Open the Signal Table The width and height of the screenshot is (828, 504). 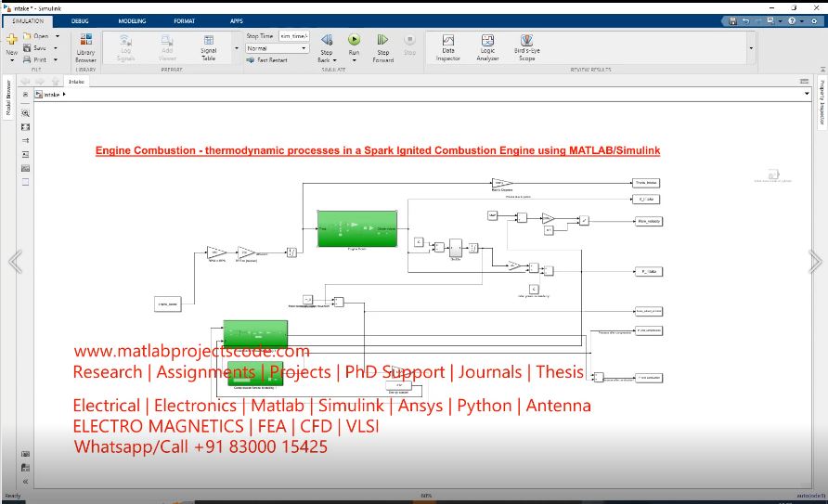pos(209,45)
